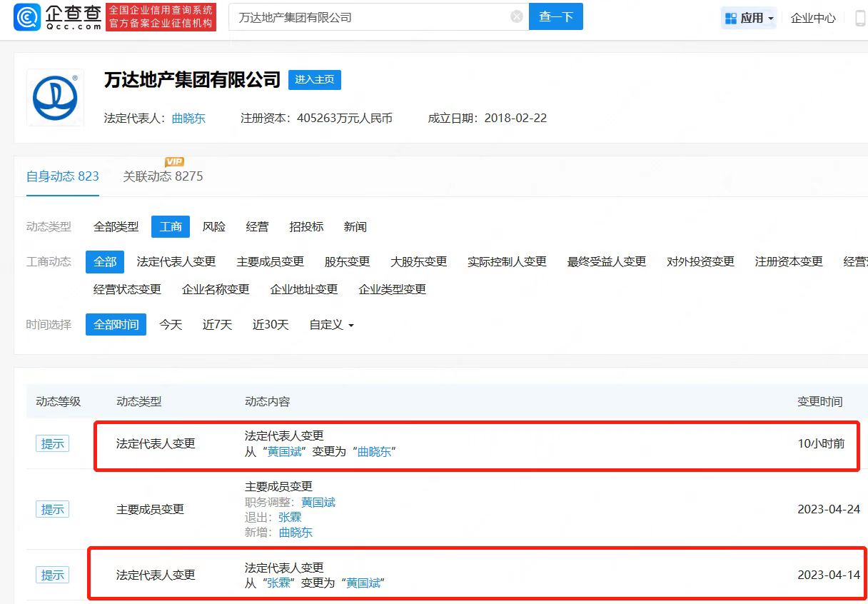The width and height of the screenshot is (868, 604).
Task: Filter by 企业地址变更 option
Action: coord(304,290)
